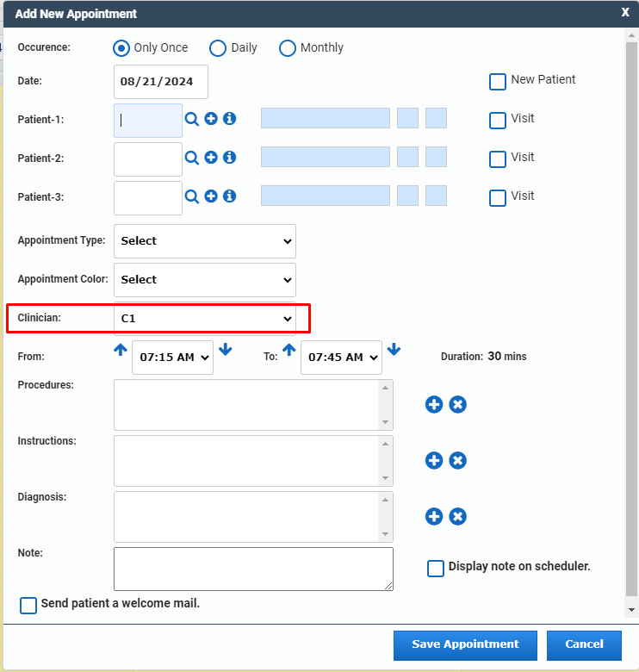This screenshot has width=639, height=672.
Task: Search for a patient in the Patient-1 row
Action: (191, 119)
